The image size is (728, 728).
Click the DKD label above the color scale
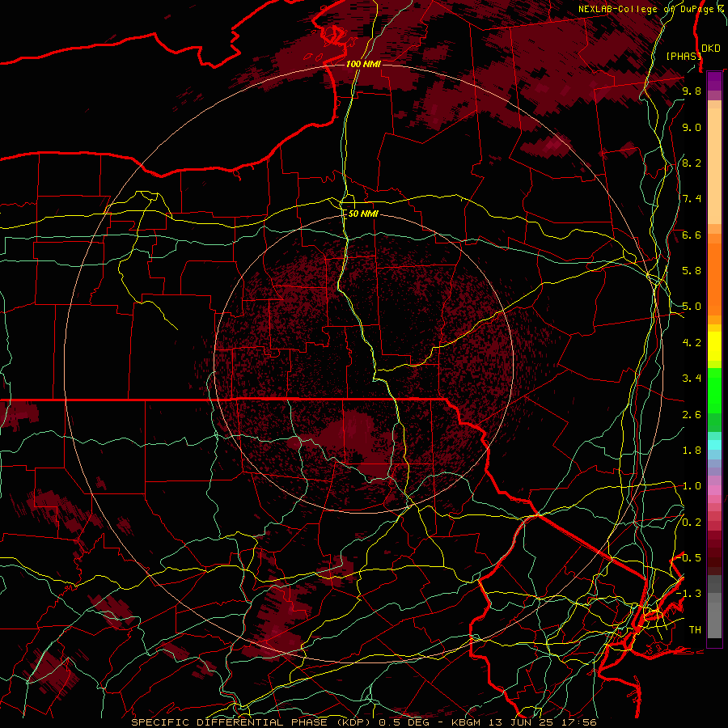711,48
